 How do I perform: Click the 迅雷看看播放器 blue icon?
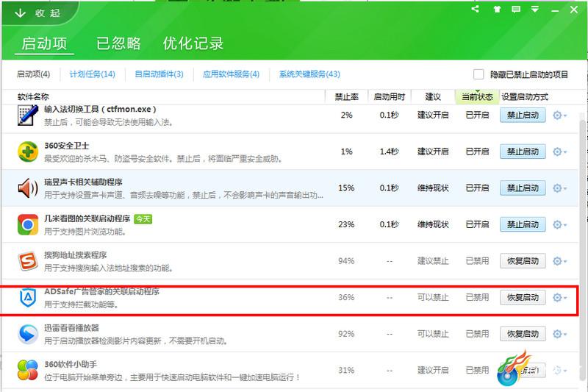point(28,333)
